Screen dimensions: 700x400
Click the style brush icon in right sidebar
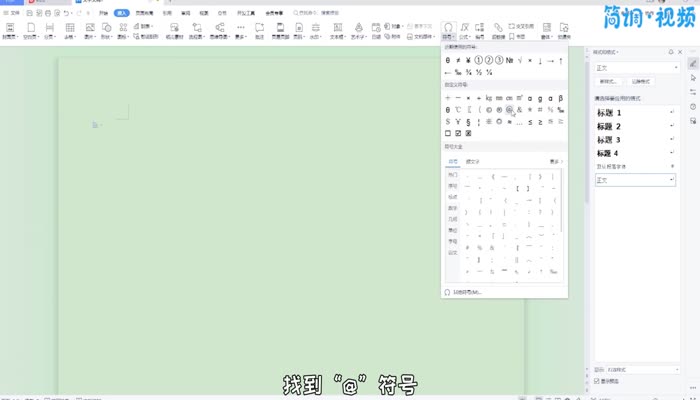coord(692,63)
